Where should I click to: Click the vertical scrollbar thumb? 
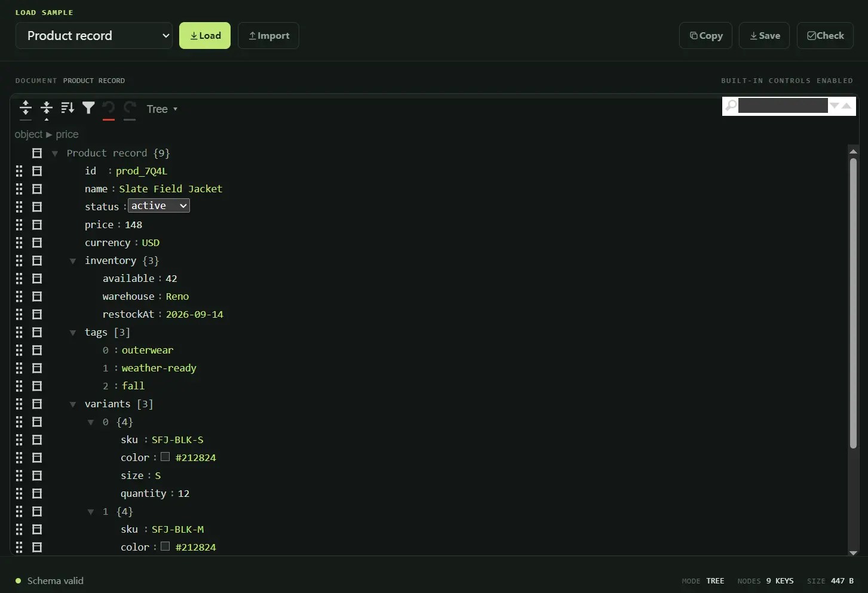[x=853, y=303]
